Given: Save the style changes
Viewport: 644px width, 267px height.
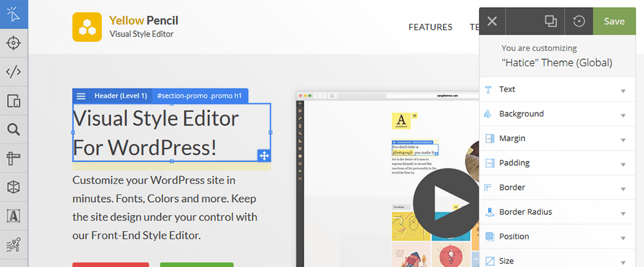Looking at the screenshot, I should pyautogui.click(x=614, y=21).
